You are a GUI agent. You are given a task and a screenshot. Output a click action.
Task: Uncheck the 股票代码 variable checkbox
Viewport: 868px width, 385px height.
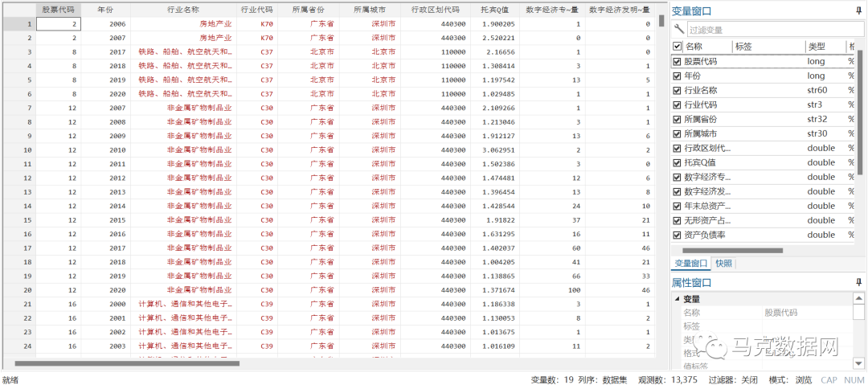click(677, 62)
